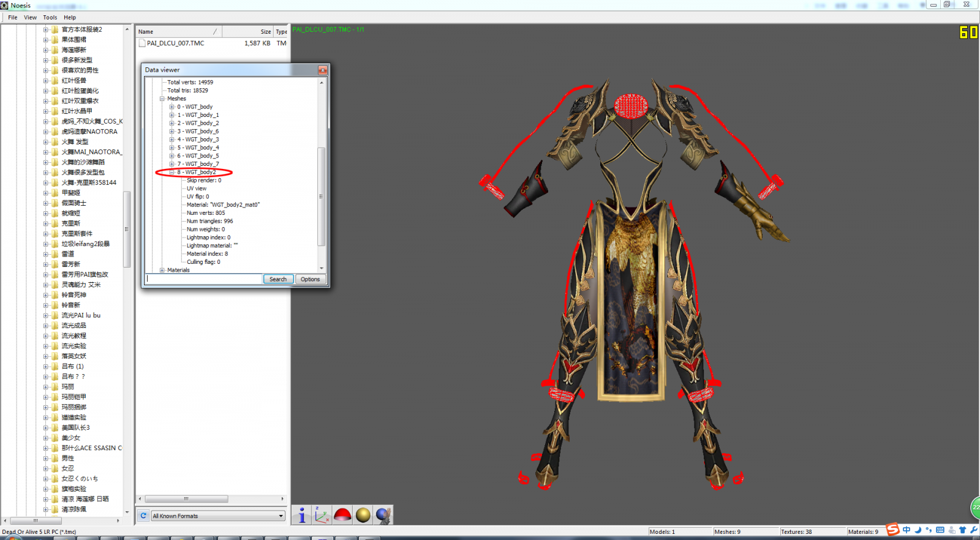Select the 'Num triangles: 996' entry
The height and width of the screenshot is (540, 980).
(210, 221)
